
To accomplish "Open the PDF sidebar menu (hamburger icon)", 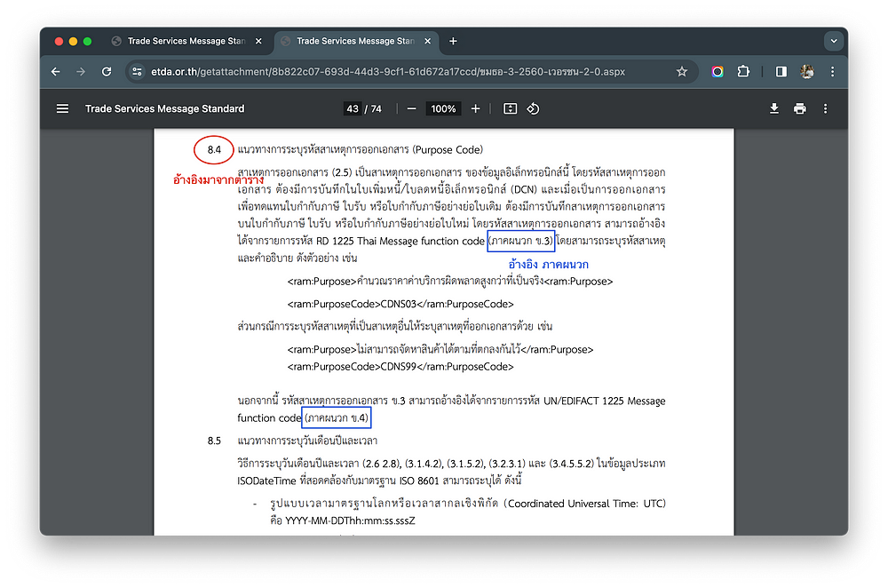I will pos(62,108).
